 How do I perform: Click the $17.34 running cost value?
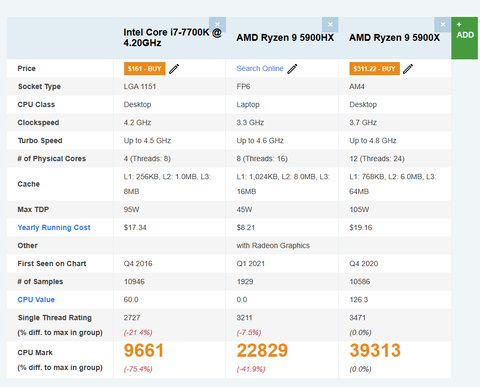pyautogui.click(x=135, y=227)
